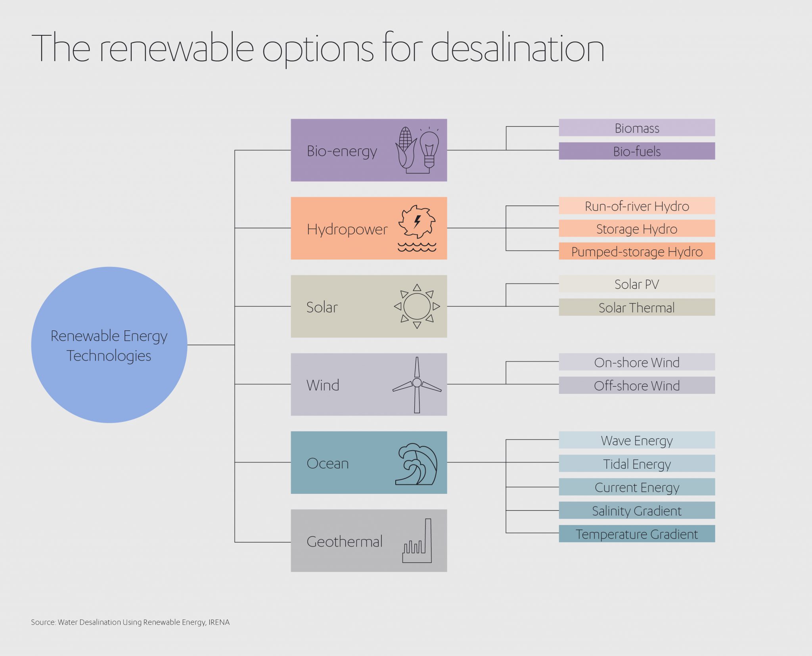Screen dimensions: 812x656
Task: Click the sun icon in the Solar box
Action: point(417,305)
